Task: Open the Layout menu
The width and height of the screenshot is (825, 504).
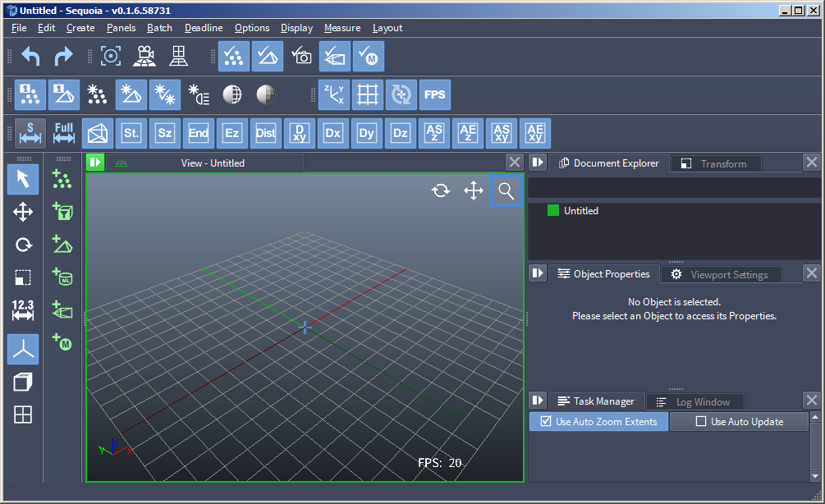Action: coord(387,28)
